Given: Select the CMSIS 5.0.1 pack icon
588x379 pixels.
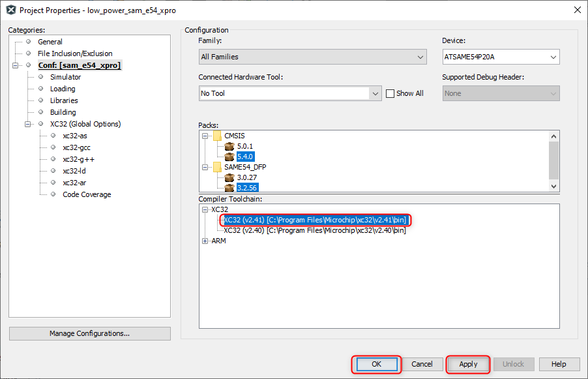Looking at the screenshot, I should coord(229,146).
